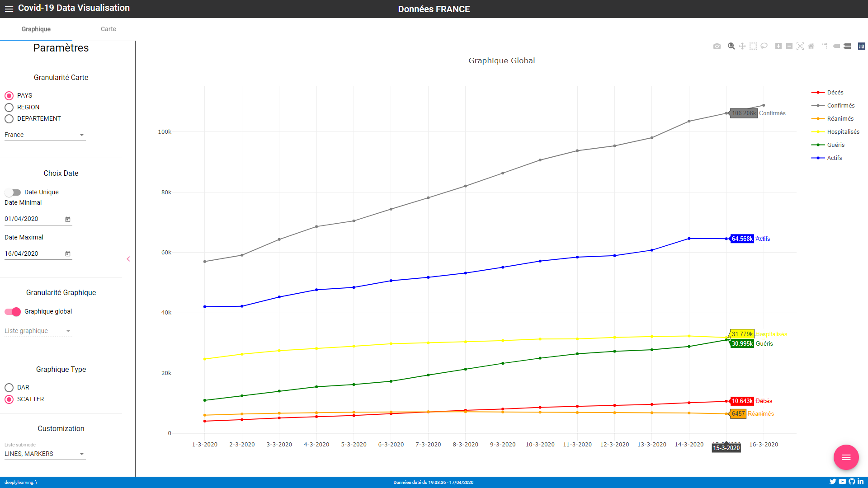Activate the Lasso select tool
This screenshot has height=488, width=868.
pos(764,46)
